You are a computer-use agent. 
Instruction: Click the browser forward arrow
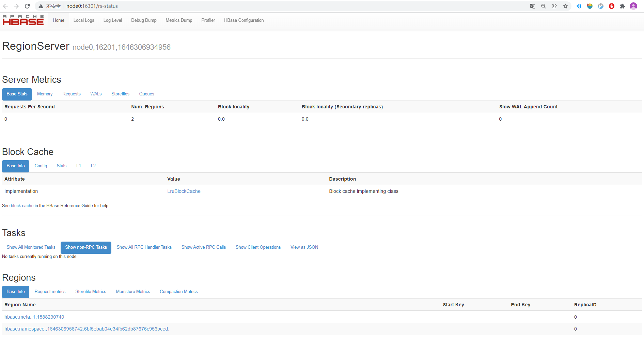(x=16, y=6)
